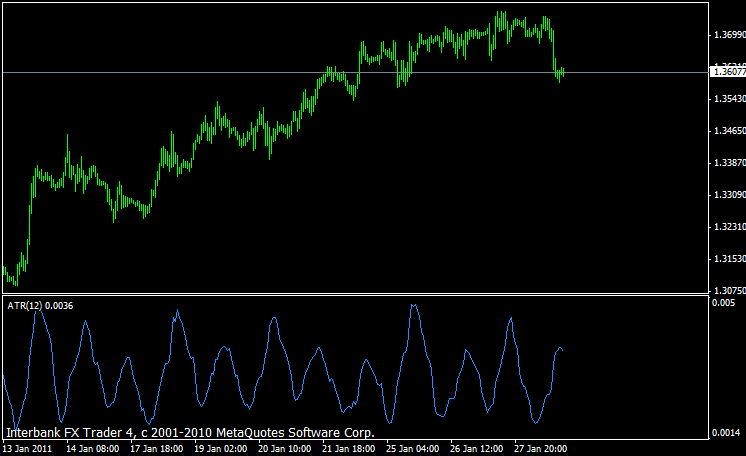Click the 25 Jan 04:00 time label
The width and height of the screenshot is (746, 456).
[x=412, y=448]
